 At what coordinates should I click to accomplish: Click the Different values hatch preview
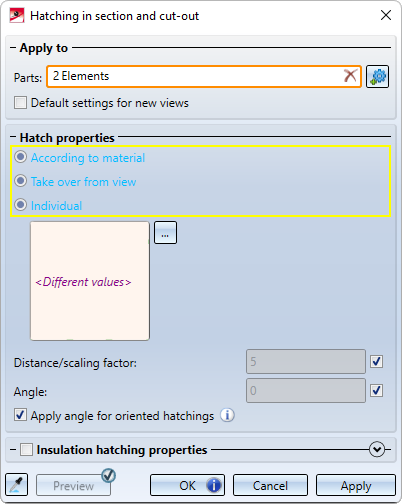tap(90, 281)
